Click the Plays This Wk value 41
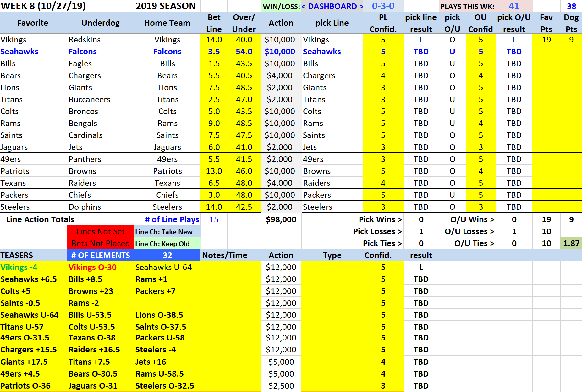 tap(514, 6)
